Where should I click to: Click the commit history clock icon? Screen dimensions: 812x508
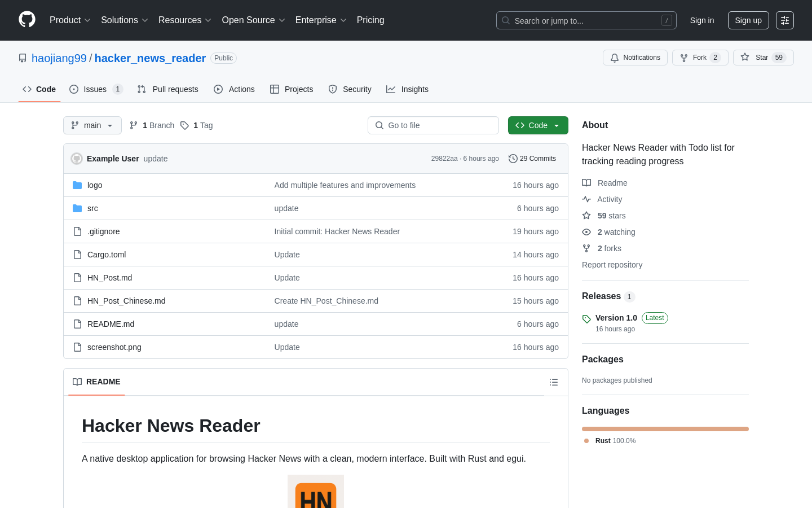click(x=513, y=159)
